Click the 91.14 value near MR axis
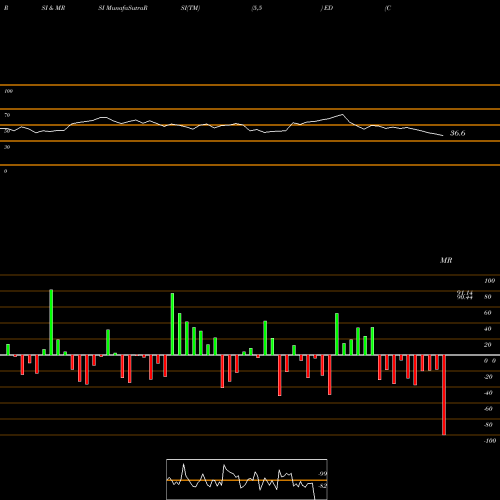This screenshot has width=500, height=500. tap(465, 293)
